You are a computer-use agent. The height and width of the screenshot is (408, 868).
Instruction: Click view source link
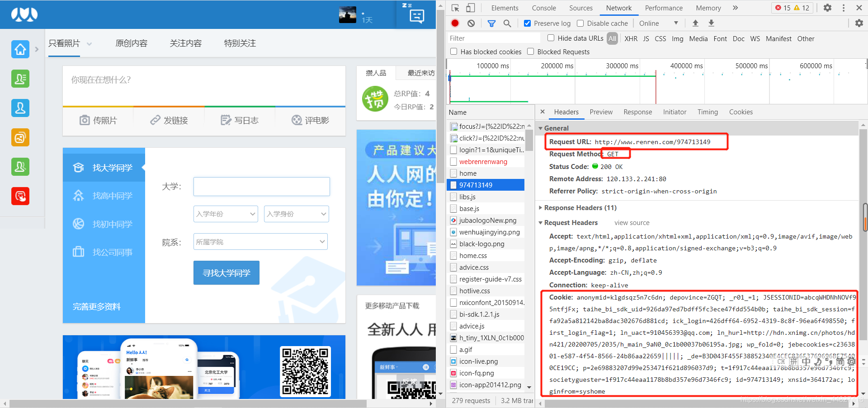632,223
